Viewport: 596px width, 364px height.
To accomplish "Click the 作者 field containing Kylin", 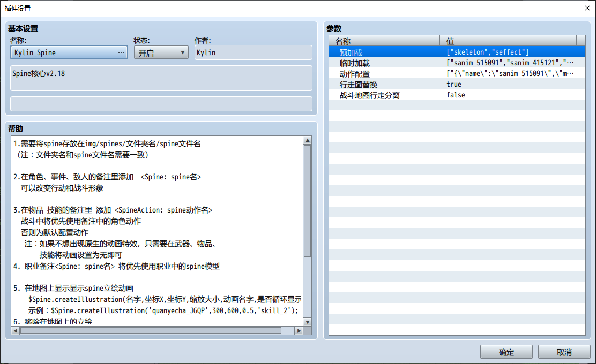I will 253,52.
